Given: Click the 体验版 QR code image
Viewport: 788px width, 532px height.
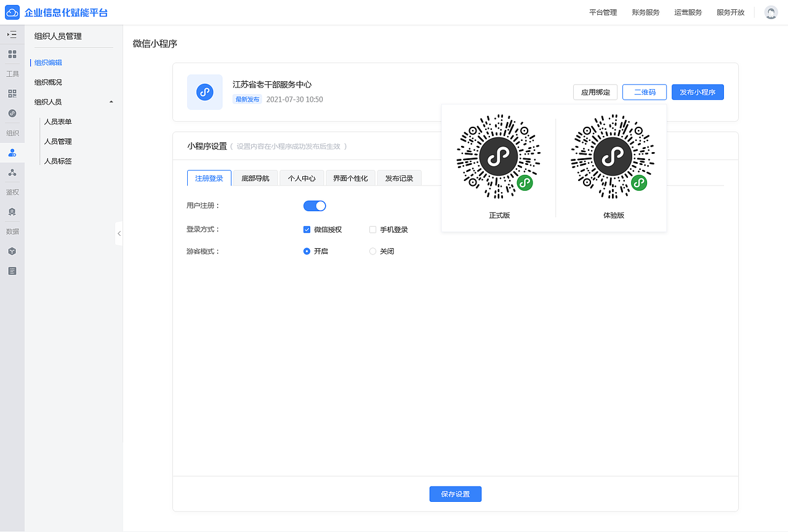Looking at the screenshot, I should [x=613, y=156].
